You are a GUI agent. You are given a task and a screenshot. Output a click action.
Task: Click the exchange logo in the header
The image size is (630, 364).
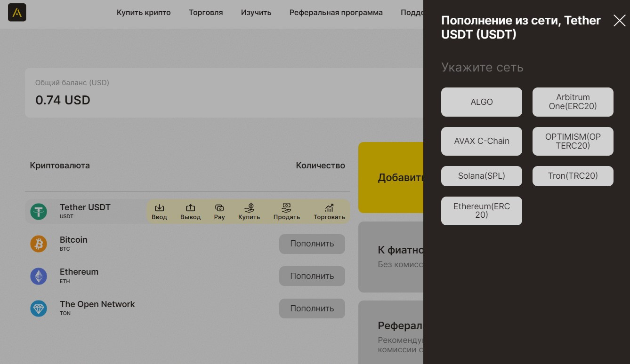coord(17,13)
